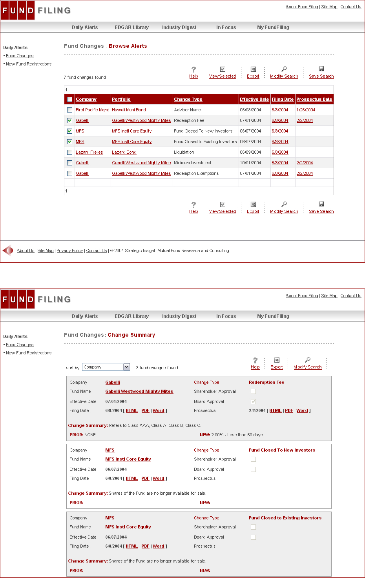The height and width of the screenshot is (588, 365).
Task: Uncheck the Gabelli Redemption Fee row checkbox
Action: [69, 121]
